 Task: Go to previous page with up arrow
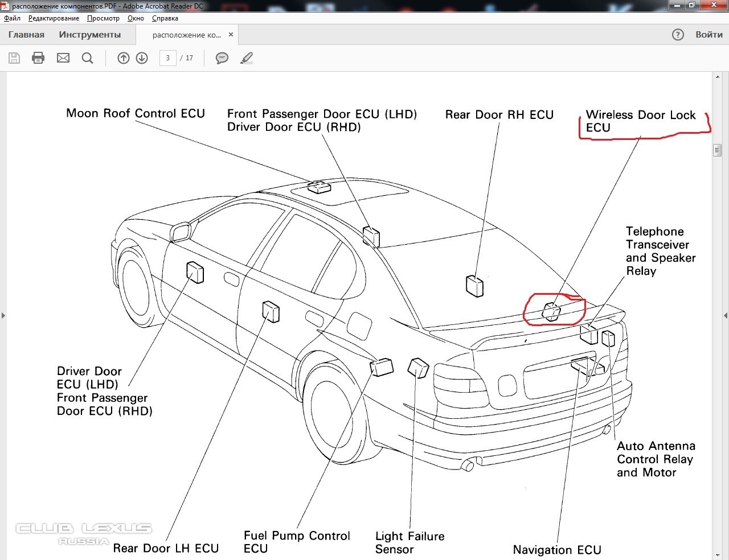(x=124, y=58)
